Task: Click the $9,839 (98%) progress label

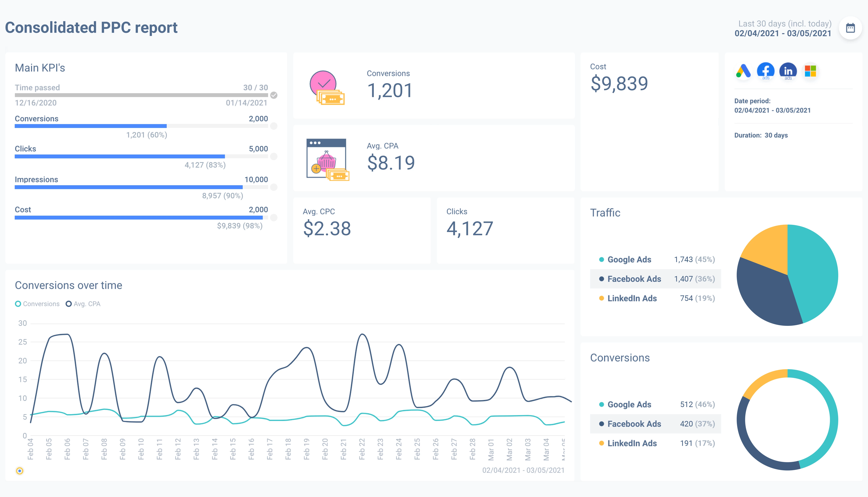Action: click(240, 226)
